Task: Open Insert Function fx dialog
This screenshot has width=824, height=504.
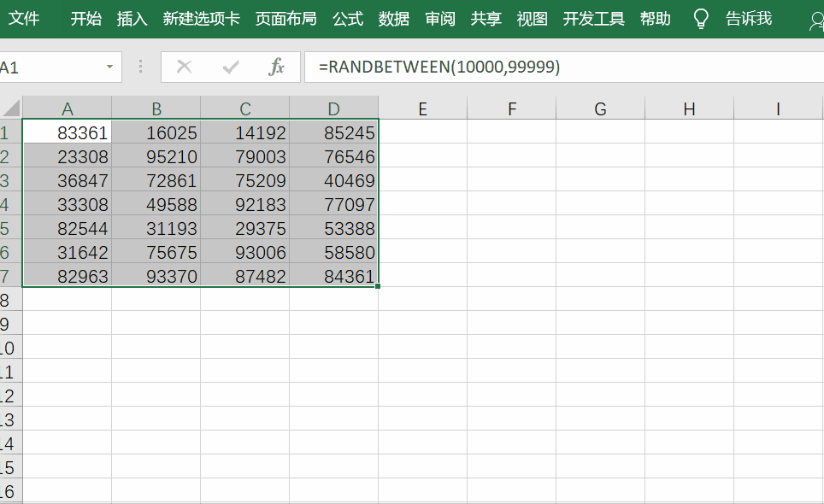Action: (x=276, y=67)
